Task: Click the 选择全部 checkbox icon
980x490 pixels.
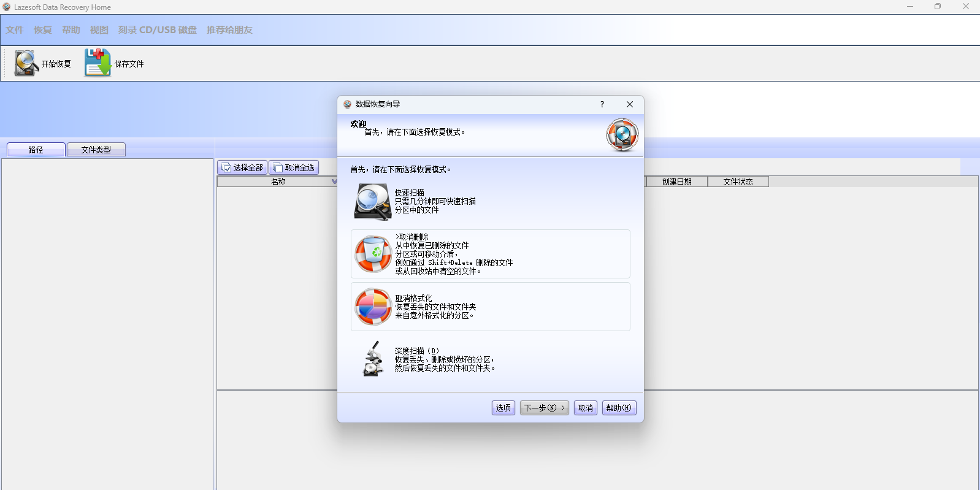Action: 226,168
